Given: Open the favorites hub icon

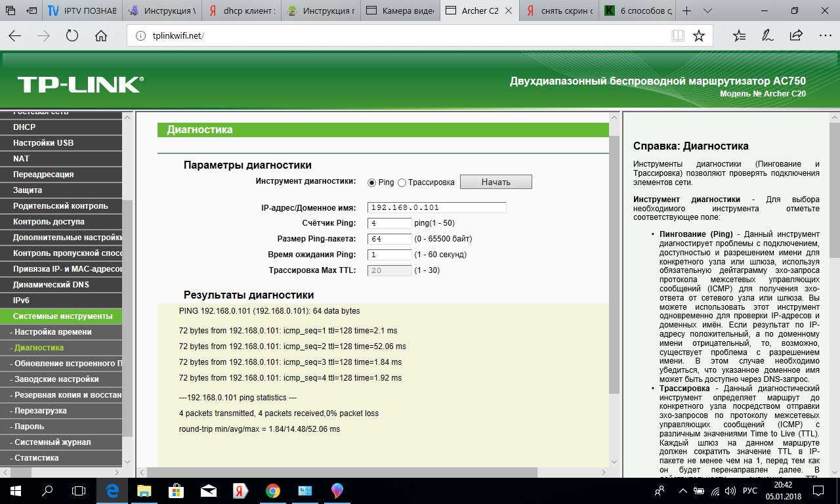Looking at the screenshot, I should 739,36.
